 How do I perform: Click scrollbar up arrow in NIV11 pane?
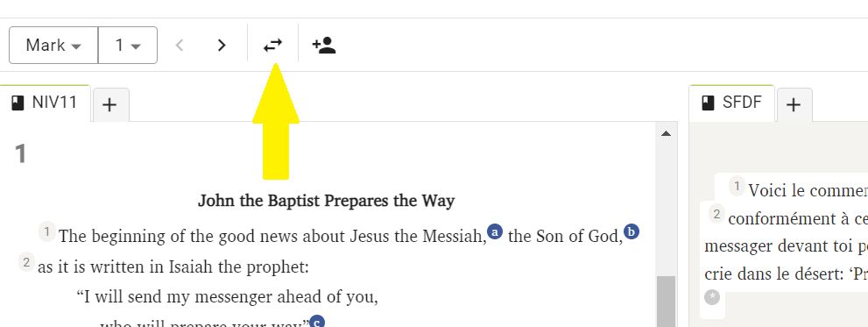(666, 133)
